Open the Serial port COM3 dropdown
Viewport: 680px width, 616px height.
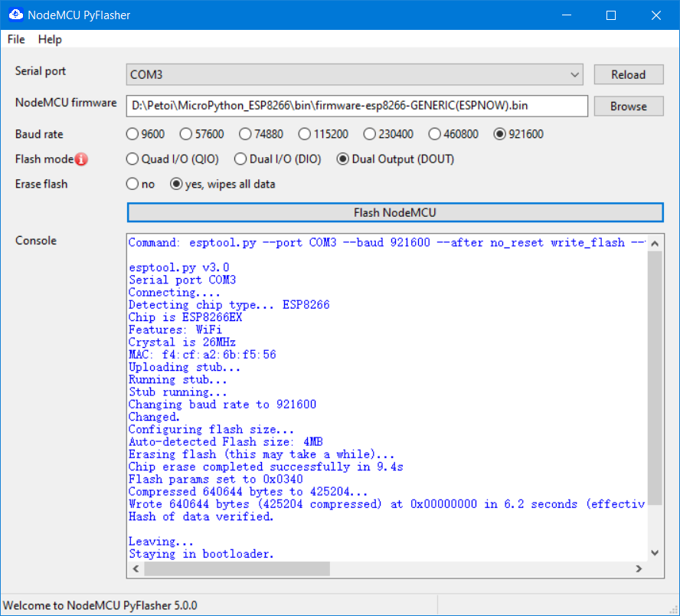(x=356, y=74)
